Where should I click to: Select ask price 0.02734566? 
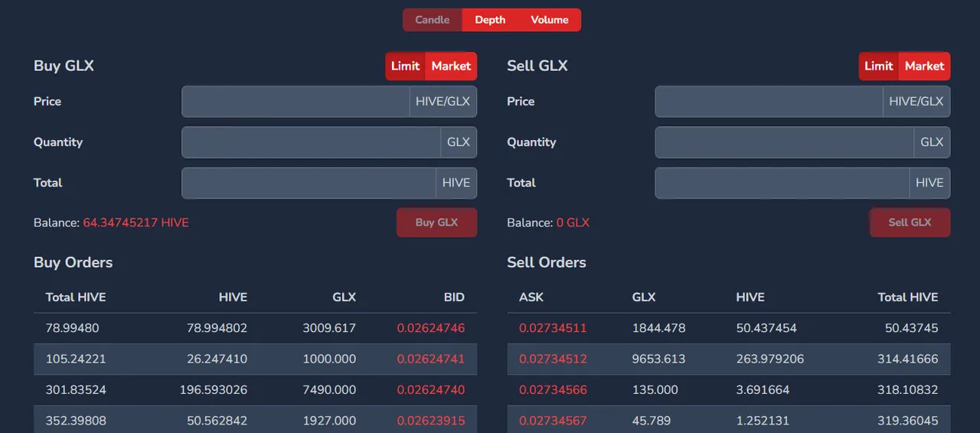point(553,390)
